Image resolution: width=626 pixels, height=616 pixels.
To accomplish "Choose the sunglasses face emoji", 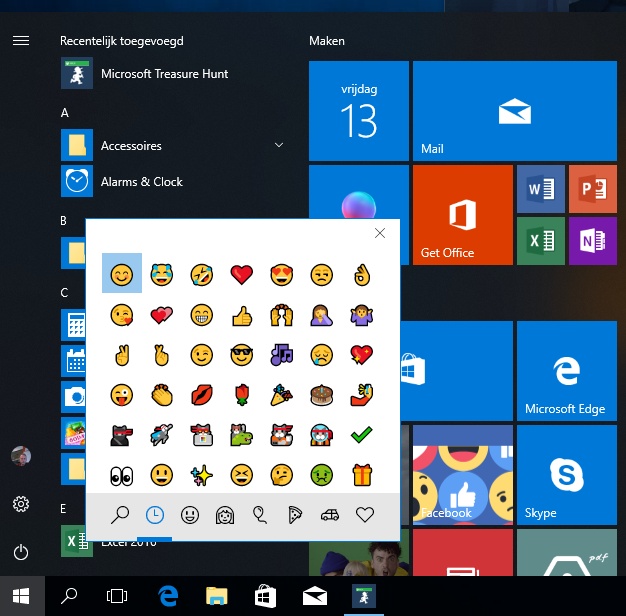I will 242,355.
